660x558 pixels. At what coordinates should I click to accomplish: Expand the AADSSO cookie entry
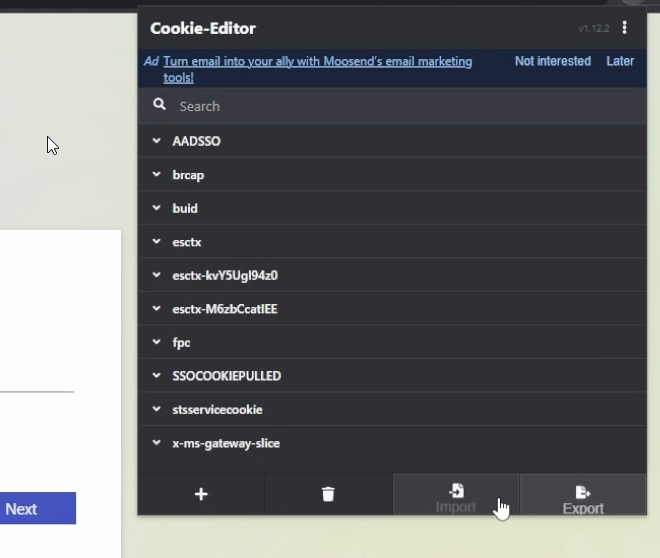pos(196,141)
